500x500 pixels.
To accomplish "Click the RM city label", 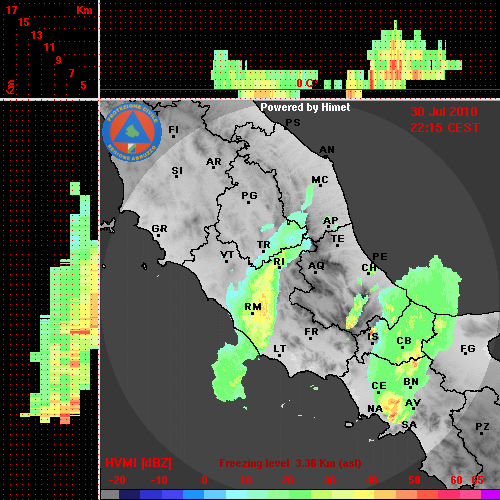I will tap(253, 307).
